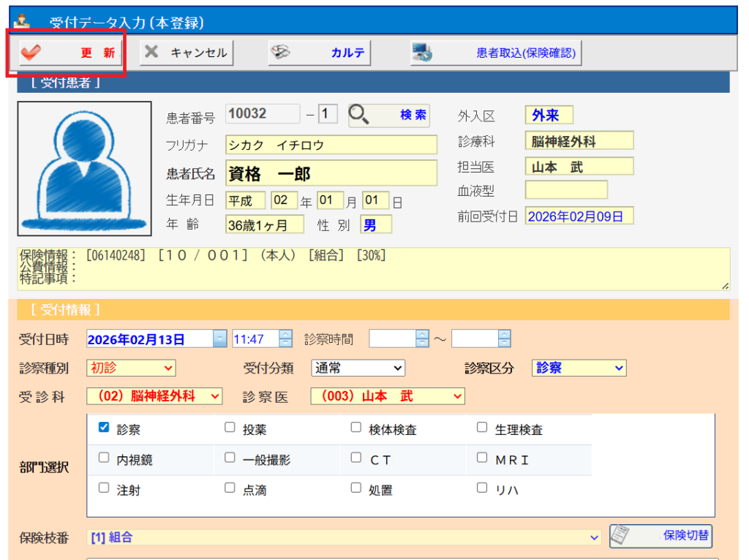Click the reception time 11:47 spinner

(x=285, y=339)
